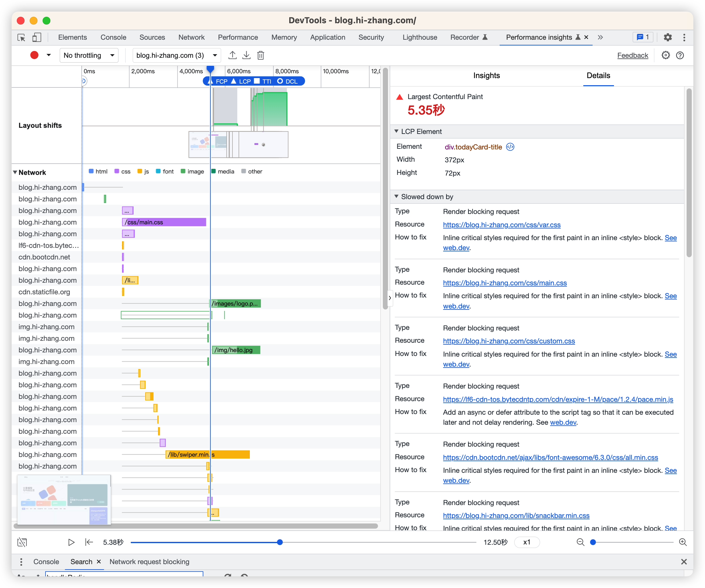Image resolution: width=705 pixels, height=588 pixels.
Task: Open the No throttling dropdown
Action: 89,56
